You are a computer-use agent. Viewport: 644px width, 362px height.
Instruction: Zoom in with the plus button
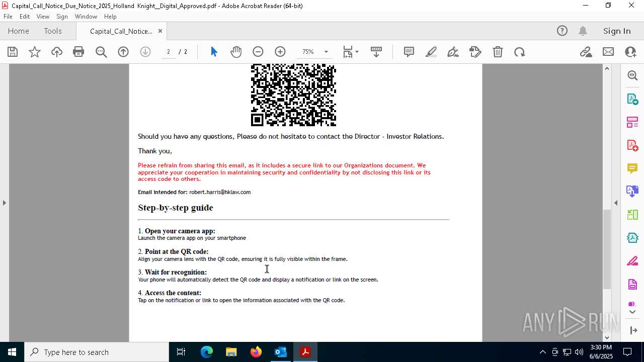pos(280,52)
